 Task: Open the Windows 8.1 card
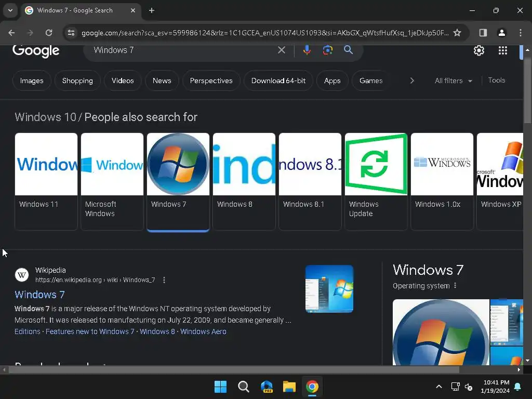pyautogui.click(x=310, y=181)
